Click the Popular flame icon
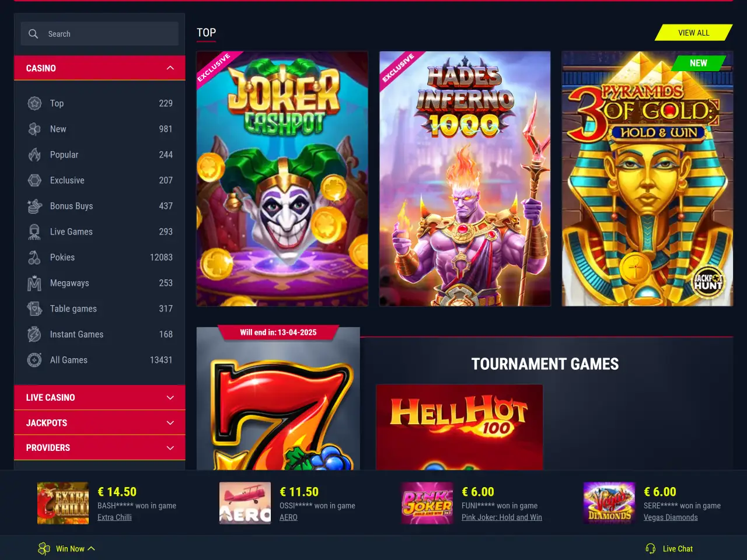Screen dimensions: 747x560 (34, 155)
